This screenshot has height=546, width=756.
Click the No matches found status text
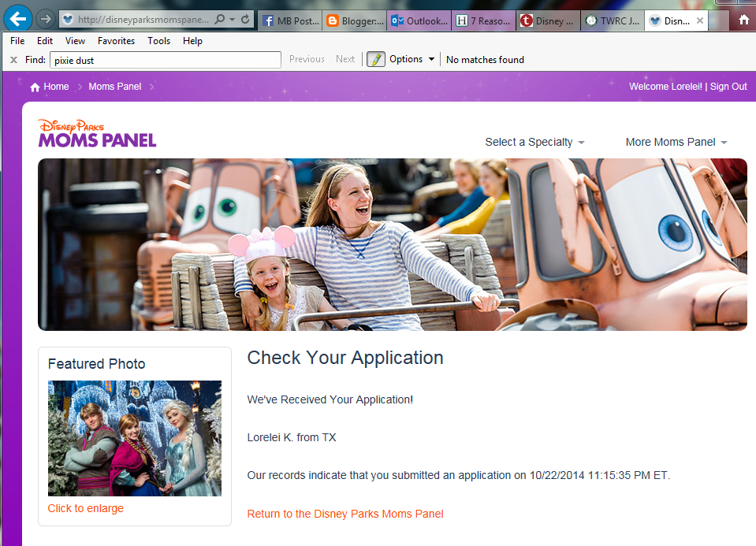[485, 60]
